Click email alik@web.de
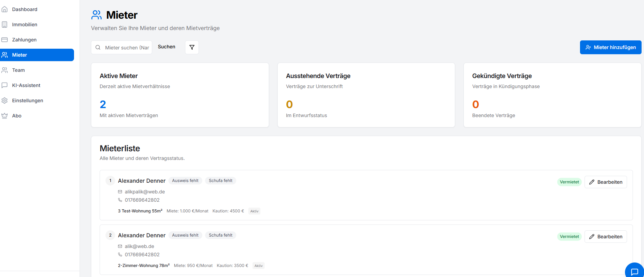 [139, 246]
